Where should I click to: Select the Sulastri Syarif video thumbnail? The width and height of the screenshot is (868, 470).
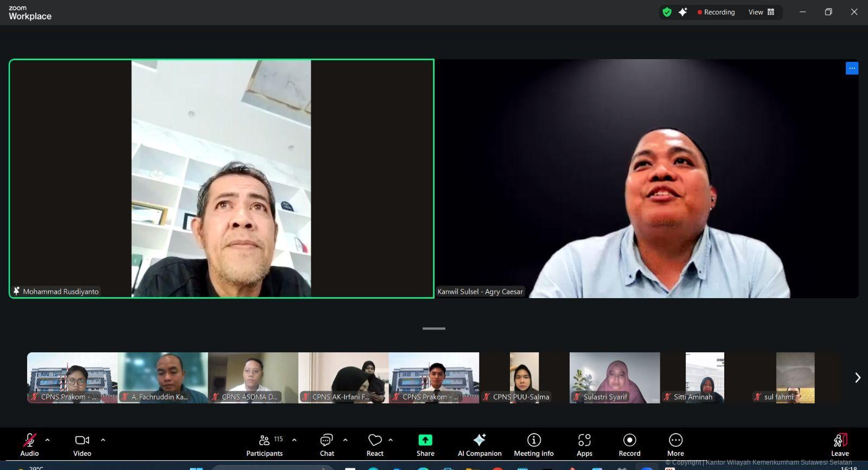click(615, 377)
